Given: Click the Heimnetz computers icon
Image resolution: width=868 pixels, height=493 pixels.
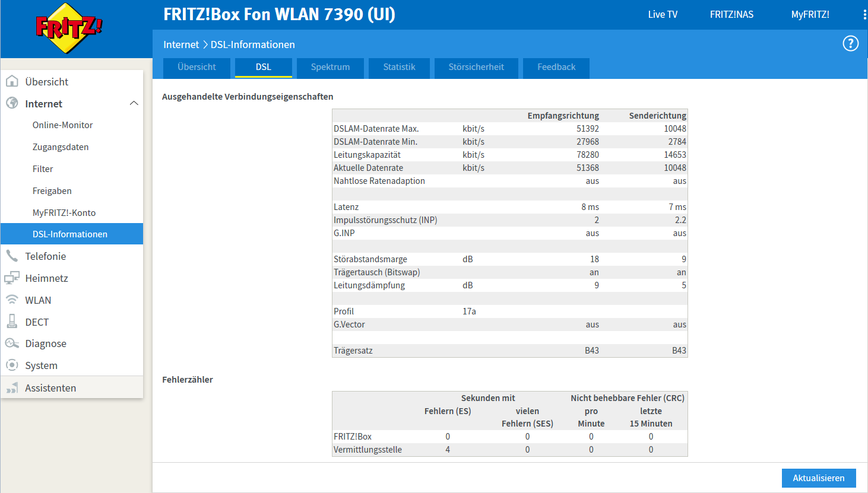Looking at the screenshot, I should click(12, 278).
